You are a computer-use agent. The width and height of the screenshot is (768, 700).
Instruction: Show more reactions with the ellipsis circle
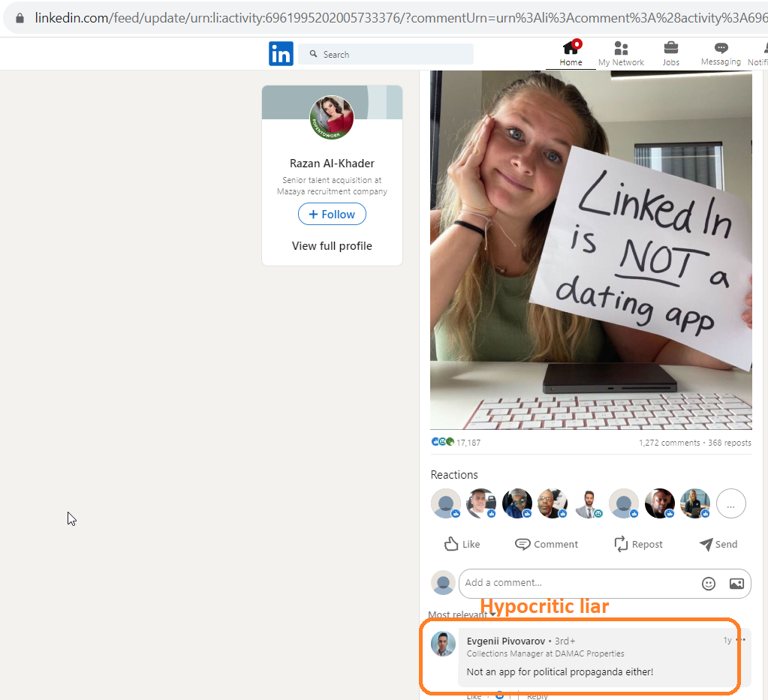730,503
